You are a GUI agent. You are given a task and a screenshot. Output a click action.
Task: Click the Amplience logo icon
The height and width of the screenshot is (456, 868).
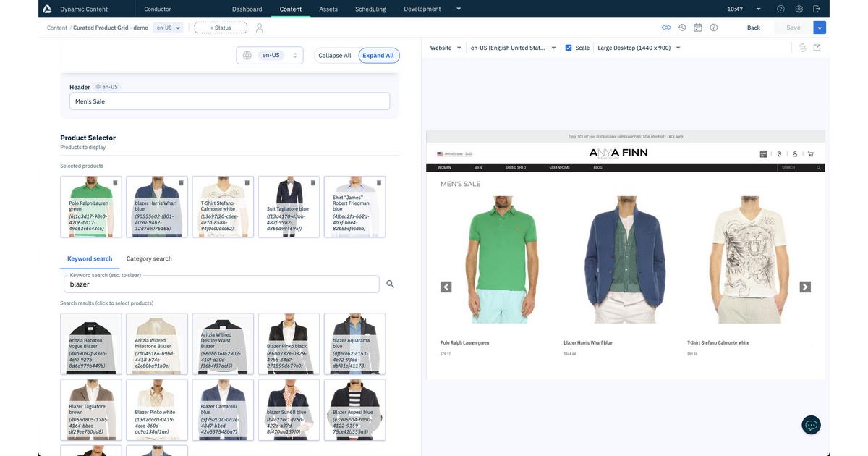pos(47,9)
